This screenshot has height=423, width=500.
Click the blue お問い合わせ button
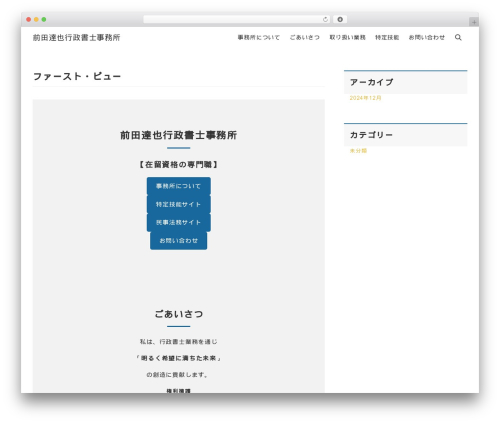(x=179, y=241)
